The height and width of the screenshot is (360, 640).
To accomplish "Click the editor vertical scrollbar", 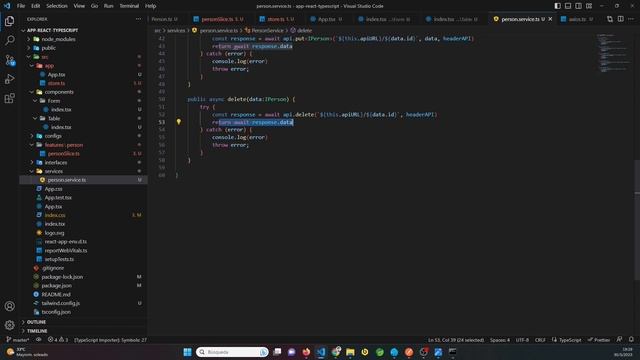I will (x=637, y=220).
